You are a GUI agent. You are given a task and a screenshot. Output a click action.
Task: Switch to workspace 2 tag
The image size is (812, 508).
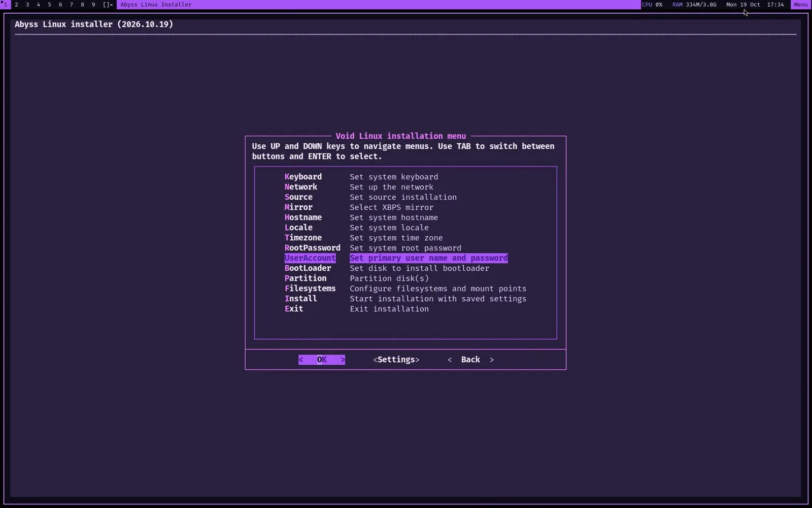16,5
